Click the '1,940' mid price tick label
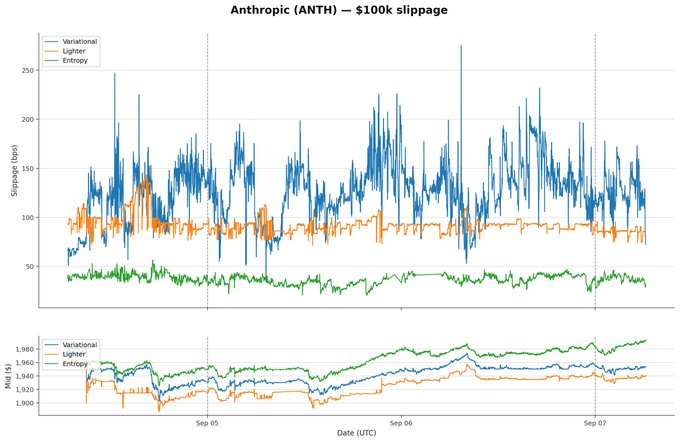680x442 pixels. coord(25,376)
